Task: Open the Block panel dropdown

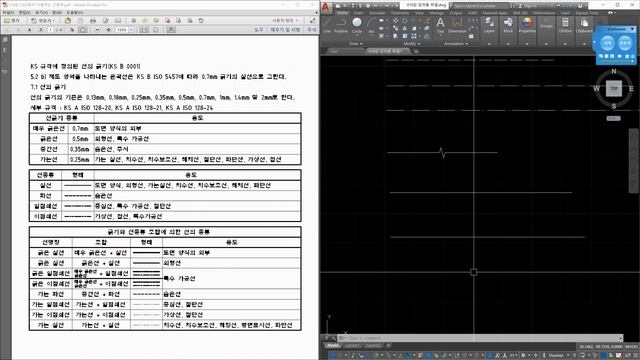Action: tap(508, 44)
